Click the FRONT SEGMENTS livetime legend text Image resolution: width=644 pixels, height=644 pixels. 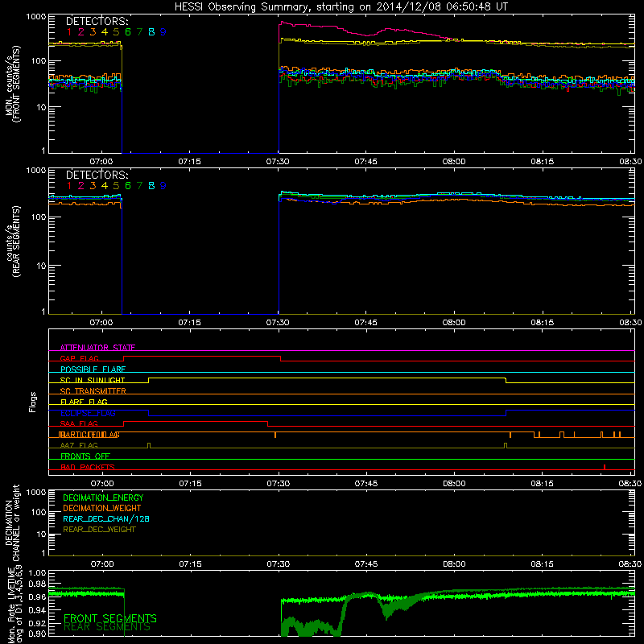coord(110,618)
